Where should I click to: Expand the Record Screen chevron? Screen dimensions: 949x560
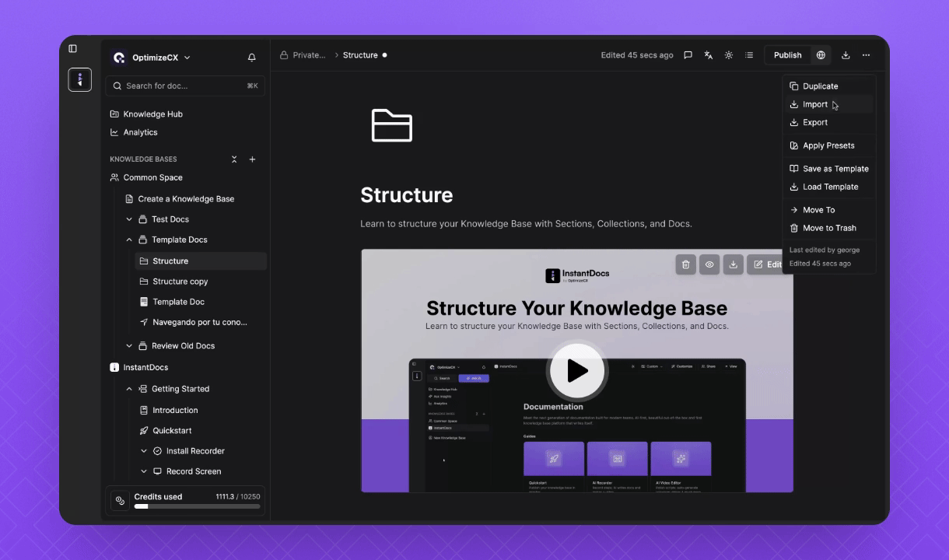tap(144, 471)
